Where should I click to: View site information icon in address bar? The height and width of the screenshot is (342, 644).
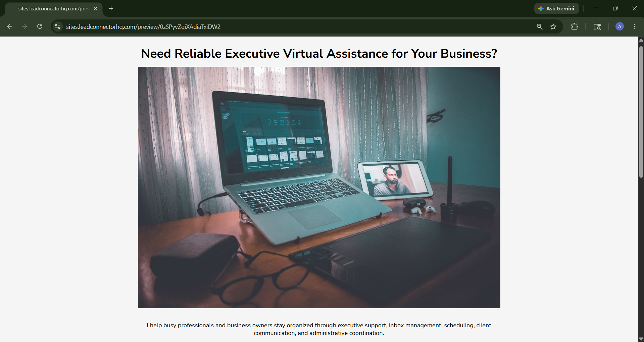[x=58, y=26]
